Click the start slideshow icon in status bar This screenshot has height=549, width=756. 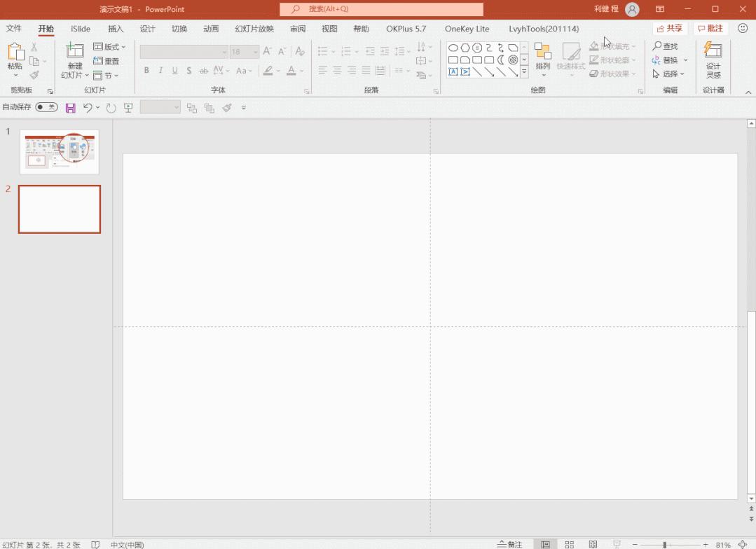coord(617,544)
